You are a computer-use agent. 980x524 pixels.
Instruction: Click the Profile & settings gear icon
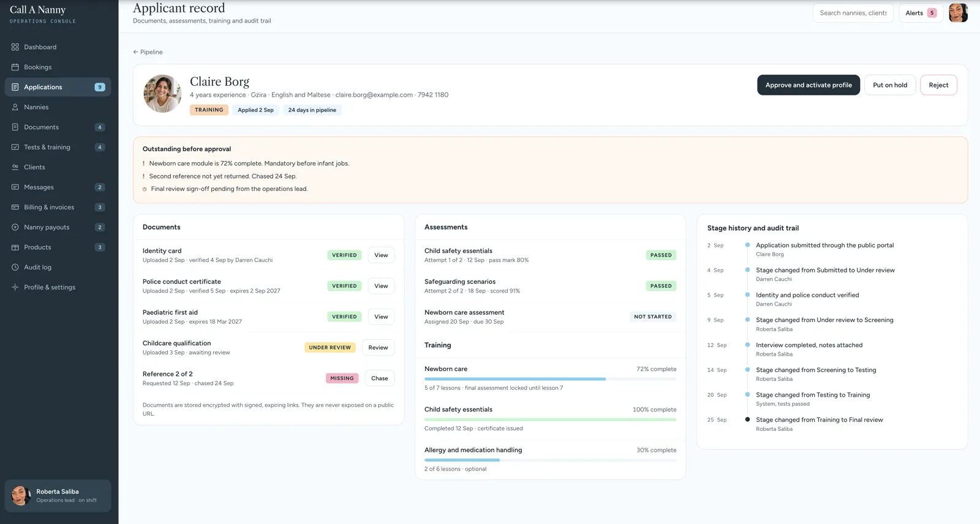click(x=15, y=287)
